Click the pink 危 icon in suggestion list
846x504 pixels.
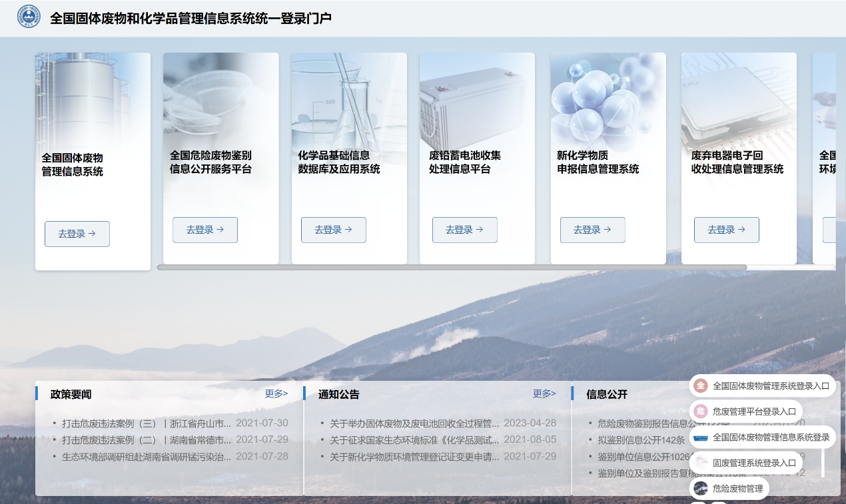[x=700, y=411]
